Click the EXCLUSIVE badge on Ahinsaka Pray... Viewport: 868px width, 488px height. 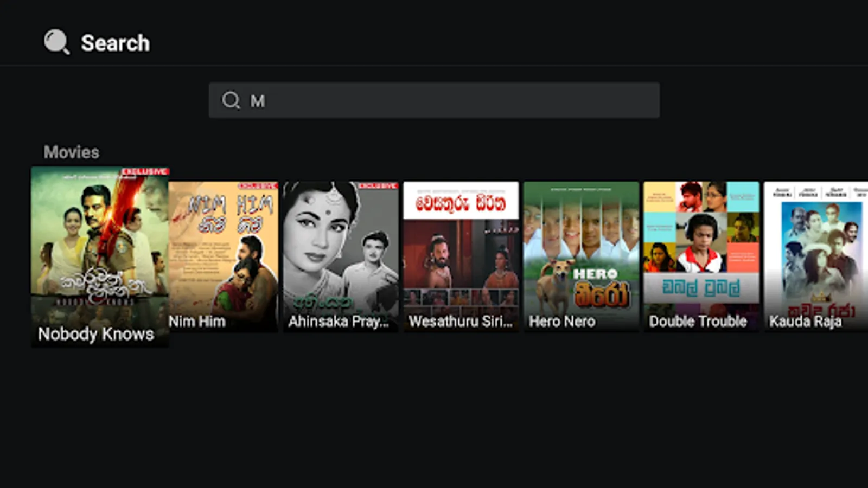point(378,185)
